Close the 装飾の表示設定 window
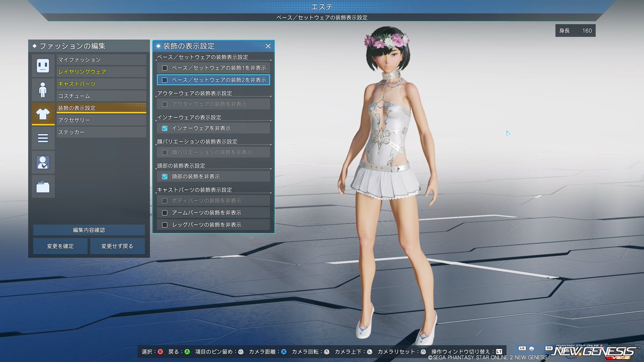The image size is (644, 362). coord(268,47)
